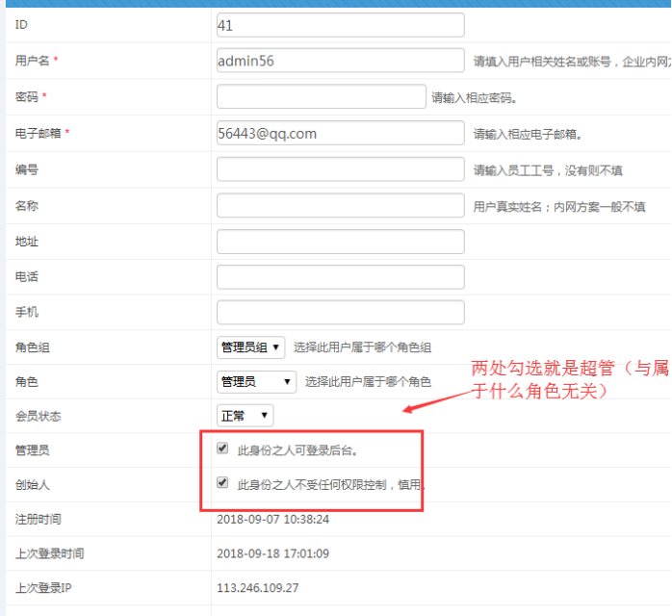Click the 名称 real name input
This screenshot has width=672, height=616.
(x=340, y=205)
